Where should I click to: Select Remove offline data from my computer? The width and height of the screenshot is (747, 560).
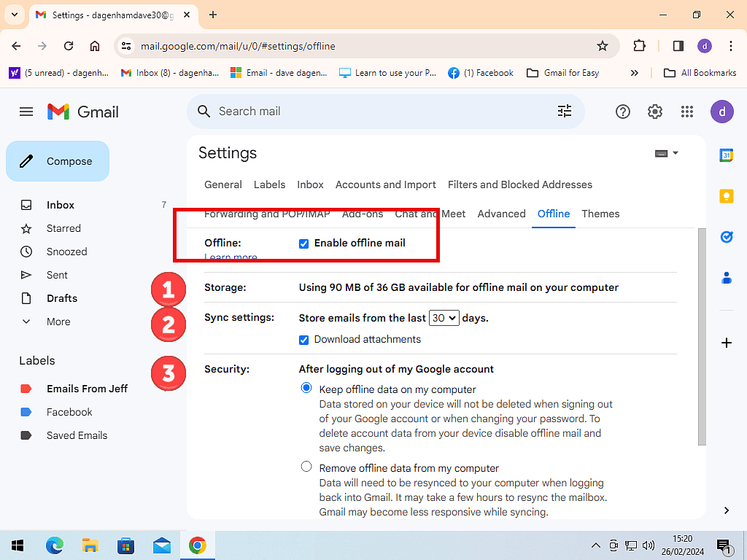pos(306,467)
